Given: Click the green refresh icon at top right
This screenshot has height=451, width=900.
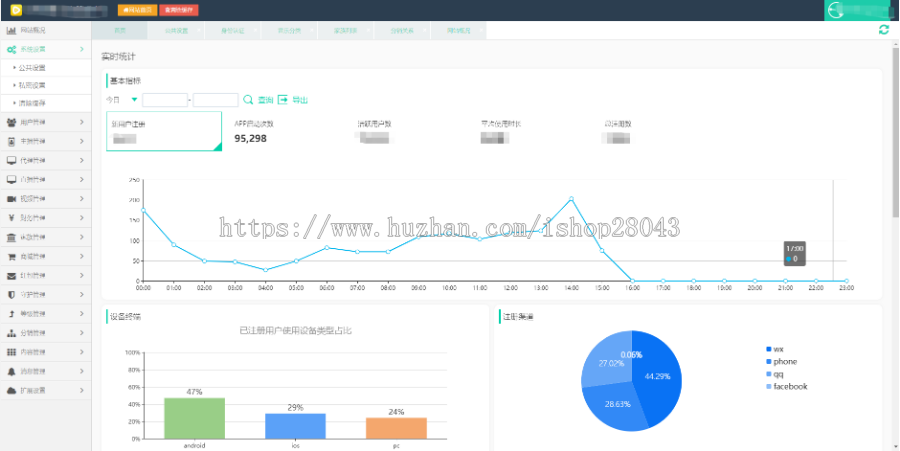Looking at the screenshot, I should [x=883, y=30].
